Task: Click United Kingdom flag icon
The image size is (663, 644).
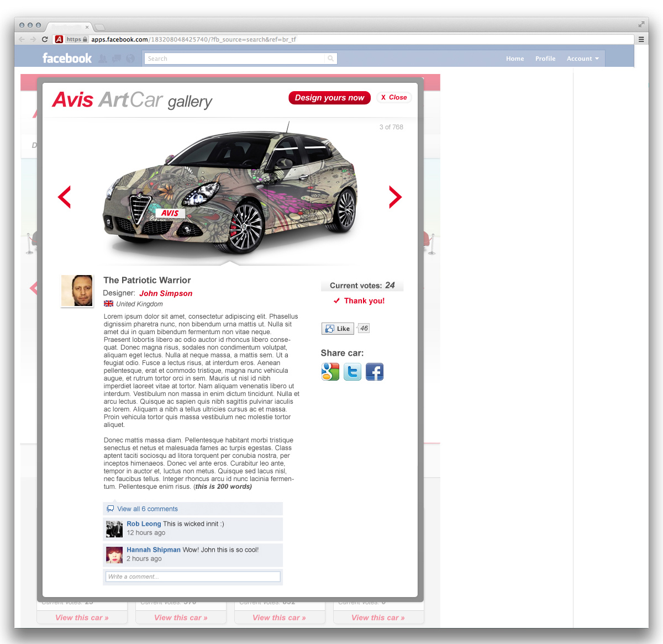Action: [109, 304]
